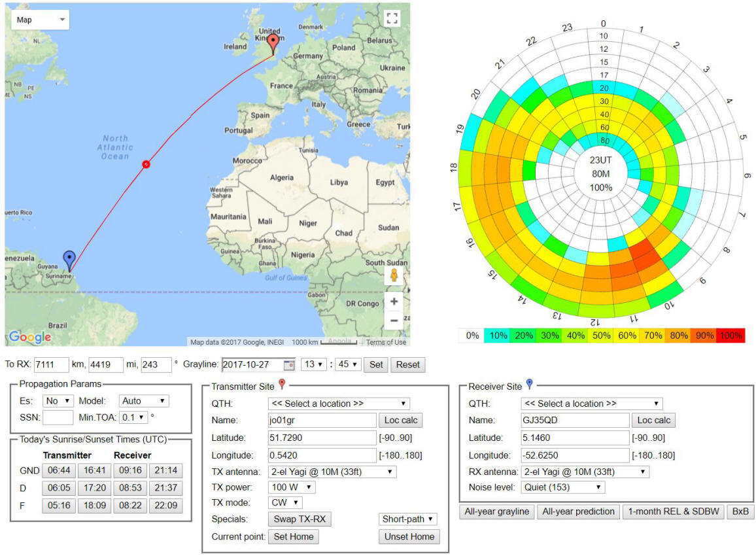
Task: Click the Terms of Use map link
Action: [386, 342]
